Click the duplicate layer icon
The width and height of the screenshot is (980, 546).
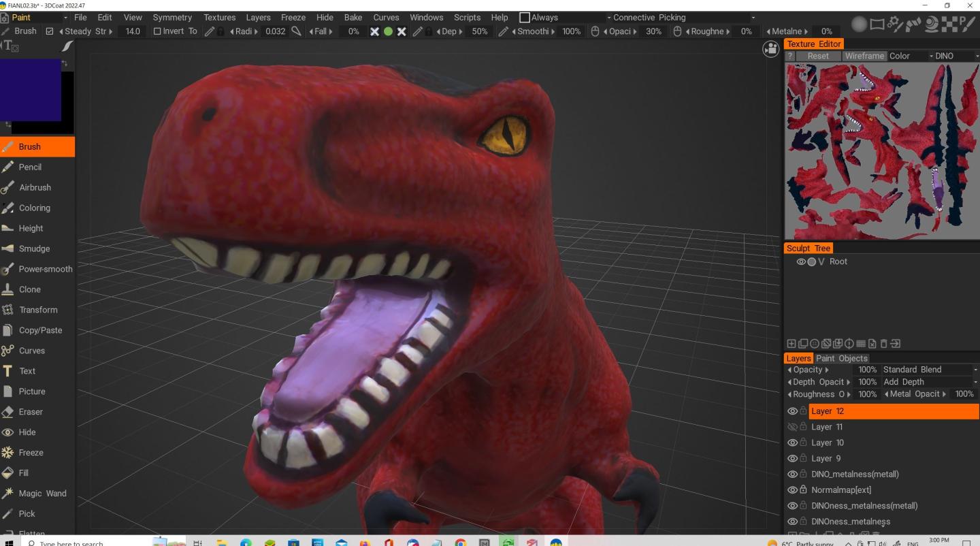pyautogui.click(x=803, y=344)
